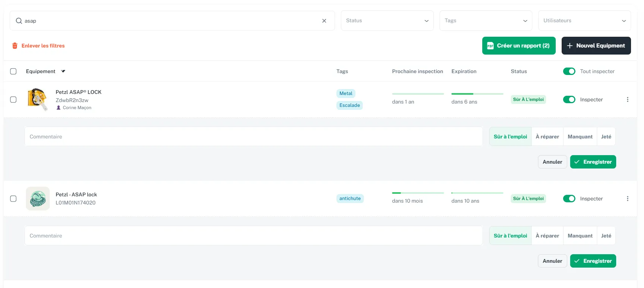Viewport: 644px width, 288px height.
Task: Choose Sûr à l'emploi for Petzl - ASAP lock
Action: (510, 236)
